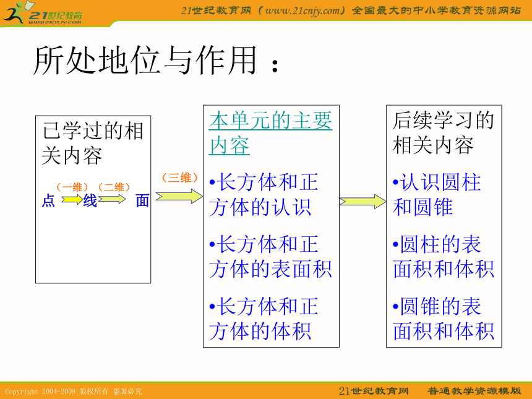Image resolution: width=532 pixels, height=399 pixels.
Task: Click the blue word 点
Action: tap(48, 201)
